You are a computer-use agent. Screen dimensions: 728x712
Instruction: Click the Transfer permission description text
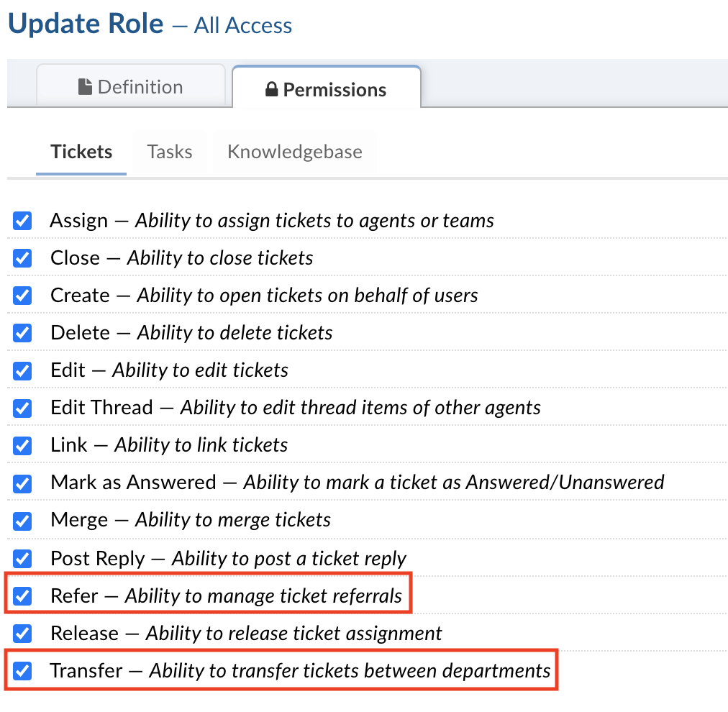click(x=350, y=671)
